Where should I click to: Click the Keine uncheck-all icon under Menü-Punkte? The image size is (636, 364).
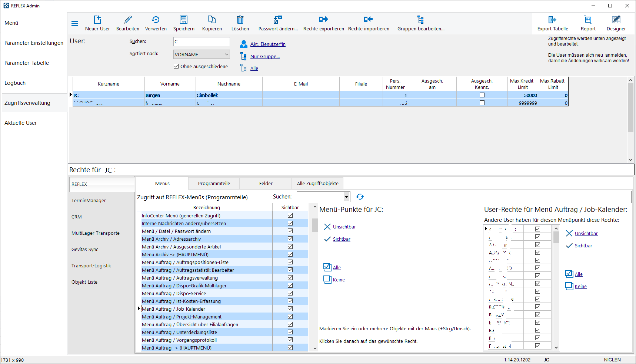click(x=327, y=280)
